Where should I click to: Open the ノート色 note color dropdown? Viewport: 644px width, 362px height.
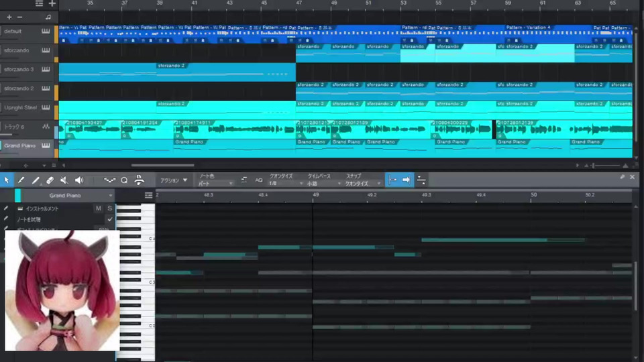215,184
